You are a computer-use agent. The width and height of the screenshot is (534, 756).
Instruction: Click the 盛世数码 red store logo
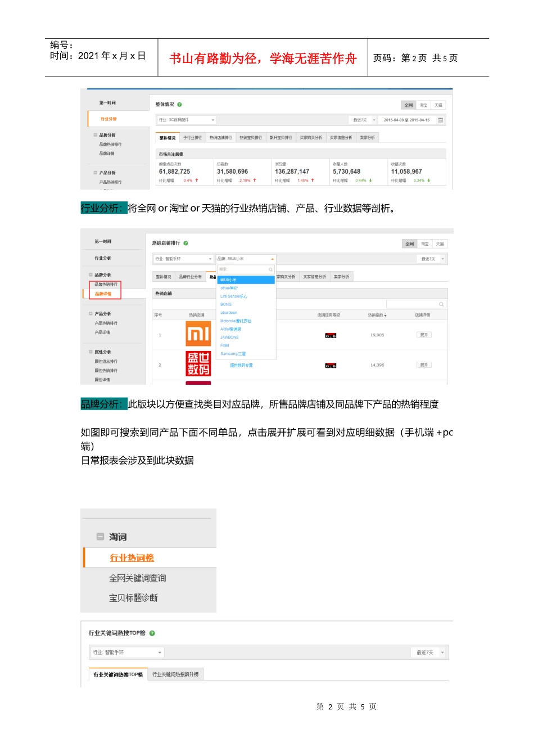198,364
